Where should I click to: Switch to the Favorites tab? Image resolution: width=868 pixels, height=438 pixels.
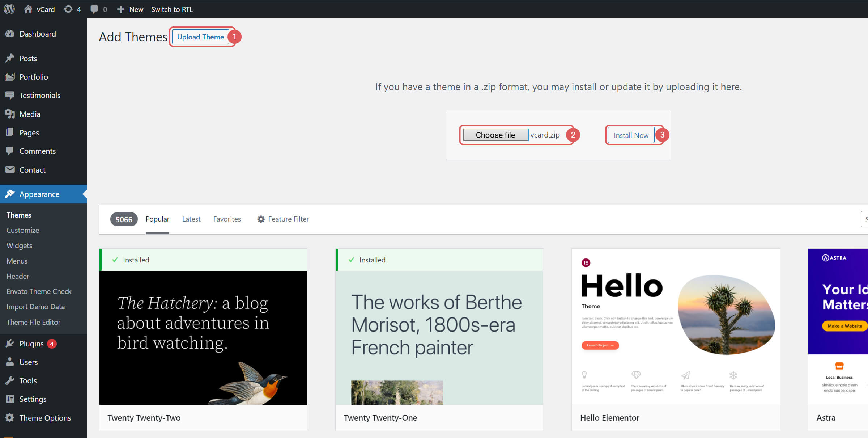click(x=227, y=219)
